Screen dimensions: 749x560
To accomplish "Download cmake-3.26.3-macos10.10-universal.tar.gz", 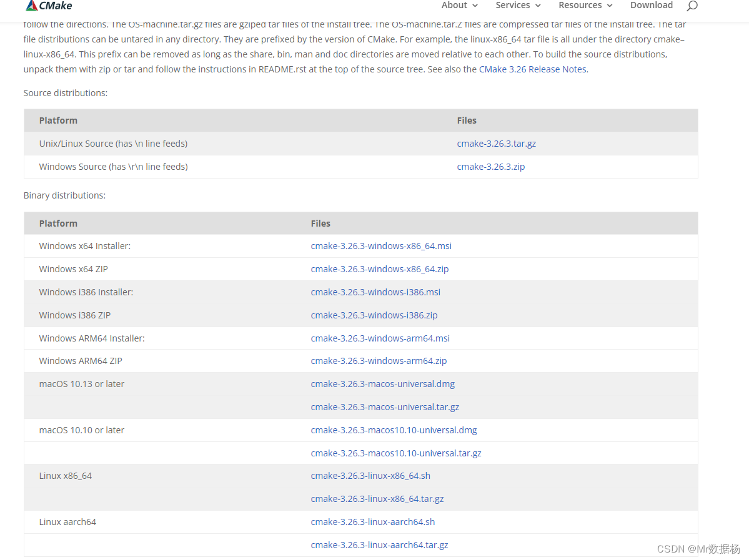I will point(396,453).
